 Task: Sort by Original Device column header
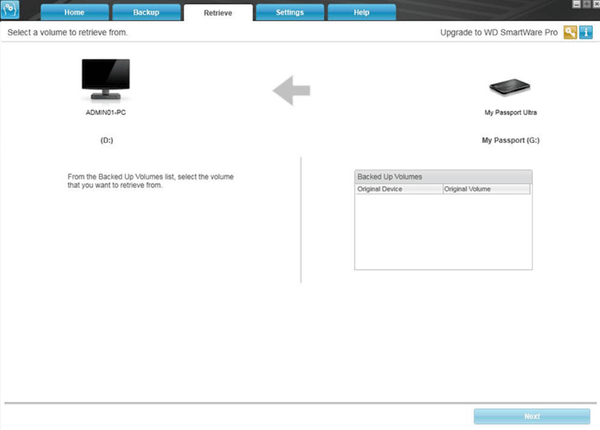(398, 188)
